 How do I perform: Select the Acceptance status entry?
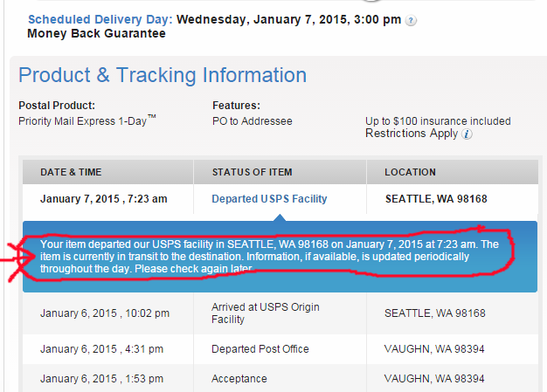coord(239,377)
